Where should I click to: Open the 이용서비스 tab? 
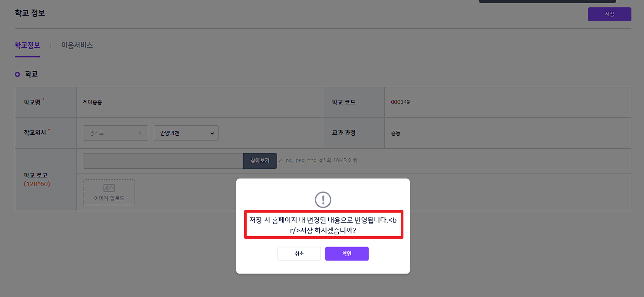[x=77, y=45]
